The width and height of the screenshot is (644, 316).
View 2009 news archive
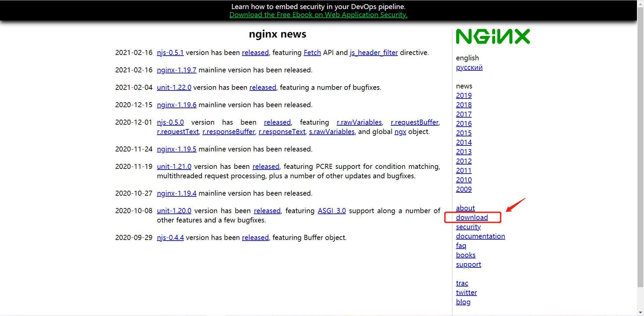click(x=464, y=189)
